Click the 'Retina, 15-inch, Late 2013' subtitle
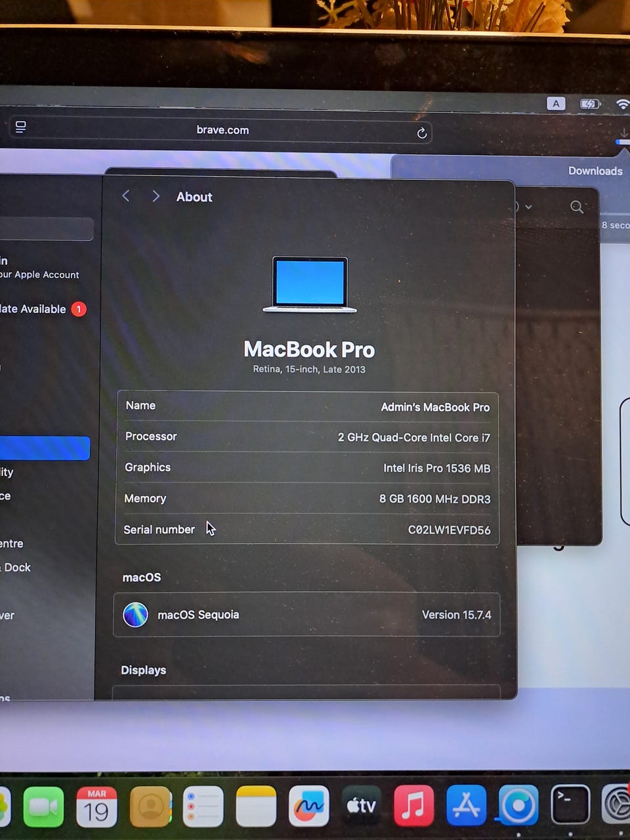The image size is (630, 840). pos(309,369)
